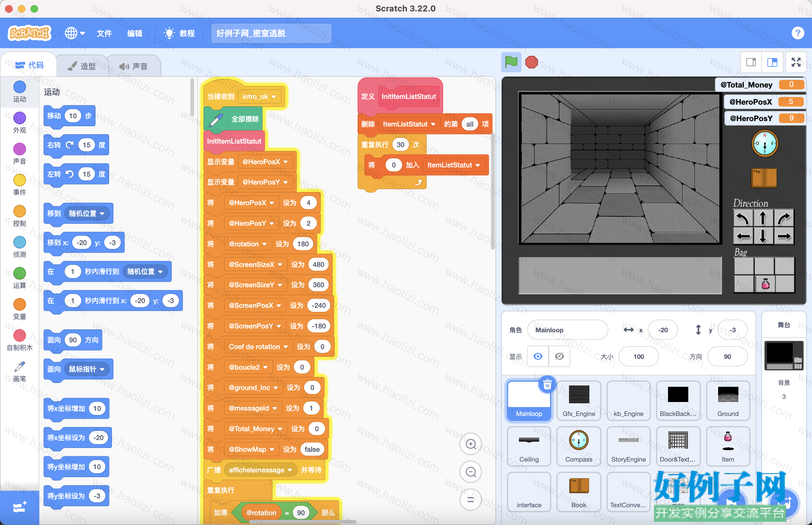Click the turn-right direction arrow on stage

(x=784, y=218)
